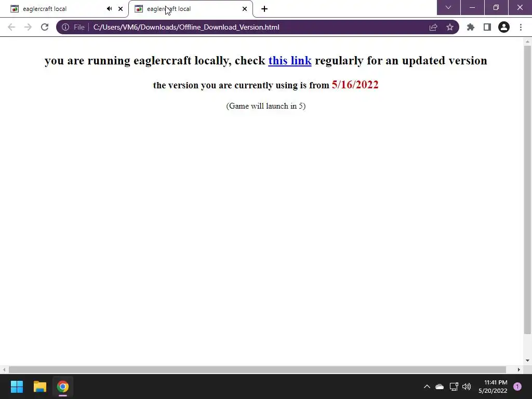Open the OneDrive cloud tray icon

440,387
